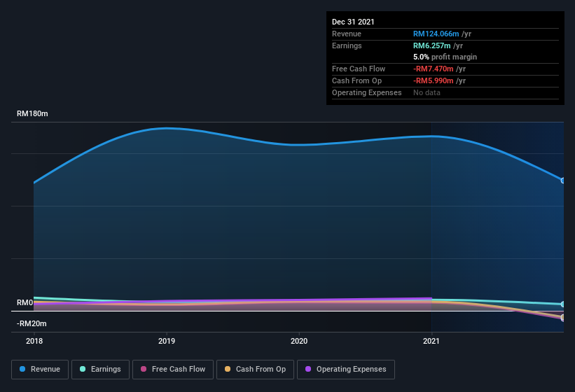Toggle the Earnings legend button
The width and height of the screenshot is (575, 392).
(100, 370)
